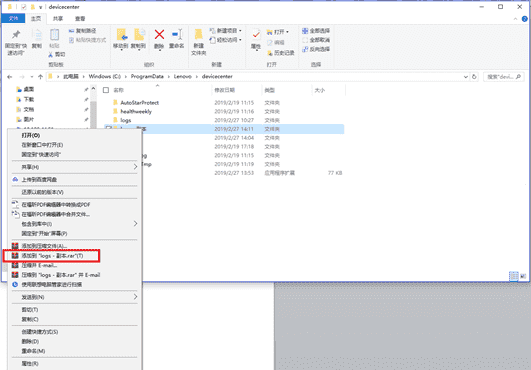The width and height of the screenshot is (531, 370).
Task: Select the AutoStarProtect folder row
Action: [224, 103]
